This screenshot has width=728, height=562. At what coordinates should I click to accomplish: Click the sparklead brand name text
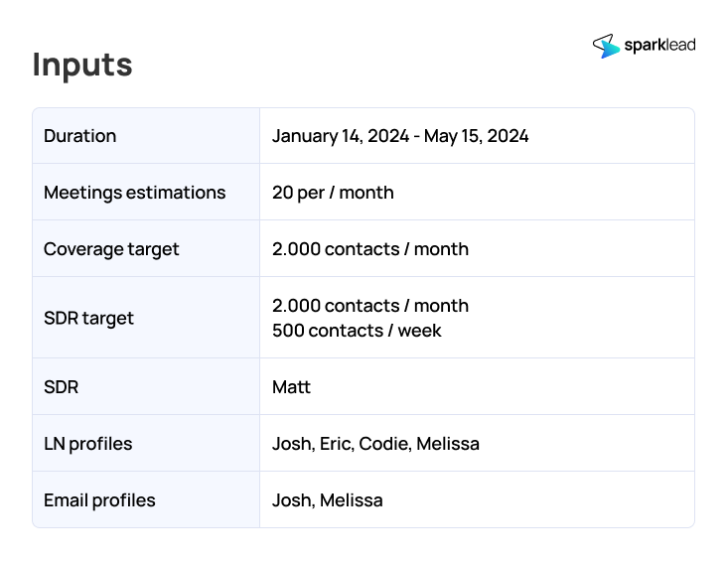coord(659,45)
